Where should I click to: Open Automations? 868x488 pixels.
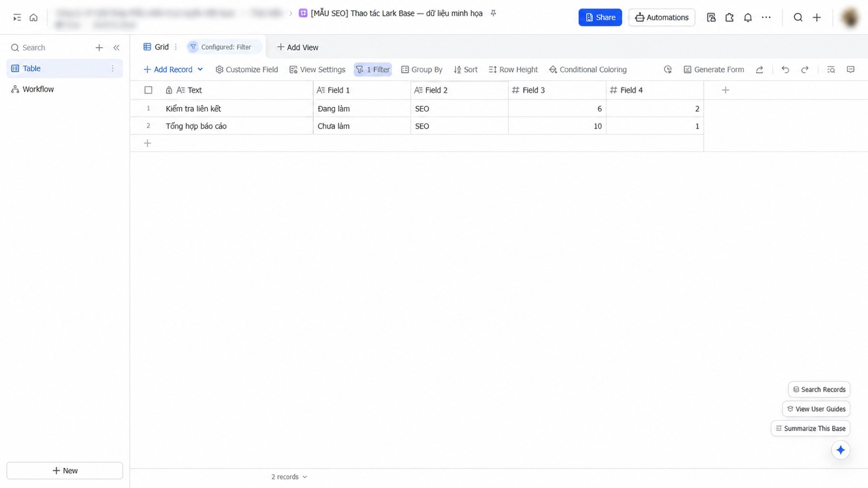662,17
